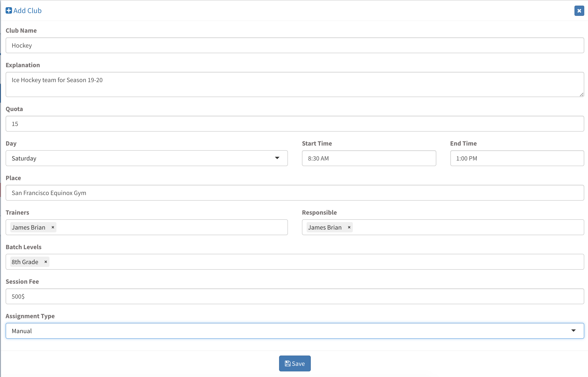Click the Quota input field
Image resolution: width=588 pixels, height=377 pixels.
point(295,124)
